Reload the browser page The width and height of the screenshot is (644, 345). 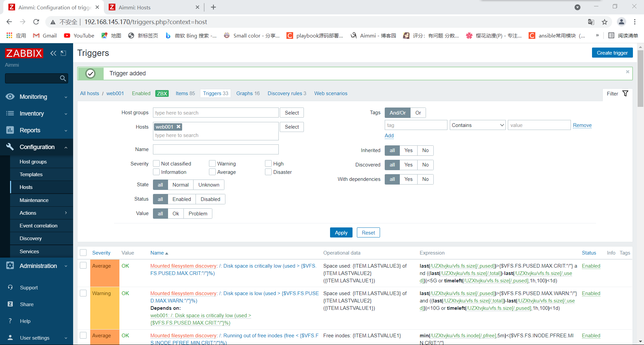[x=36, y=22]
